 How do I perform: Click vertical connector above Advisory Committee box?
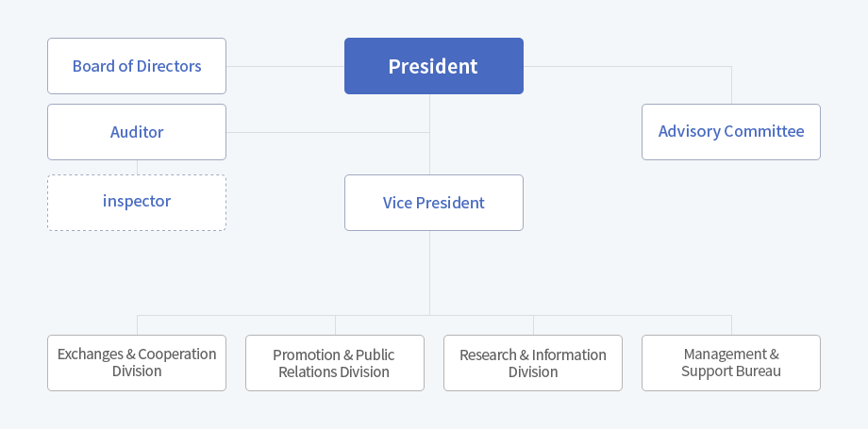point(732,85)
